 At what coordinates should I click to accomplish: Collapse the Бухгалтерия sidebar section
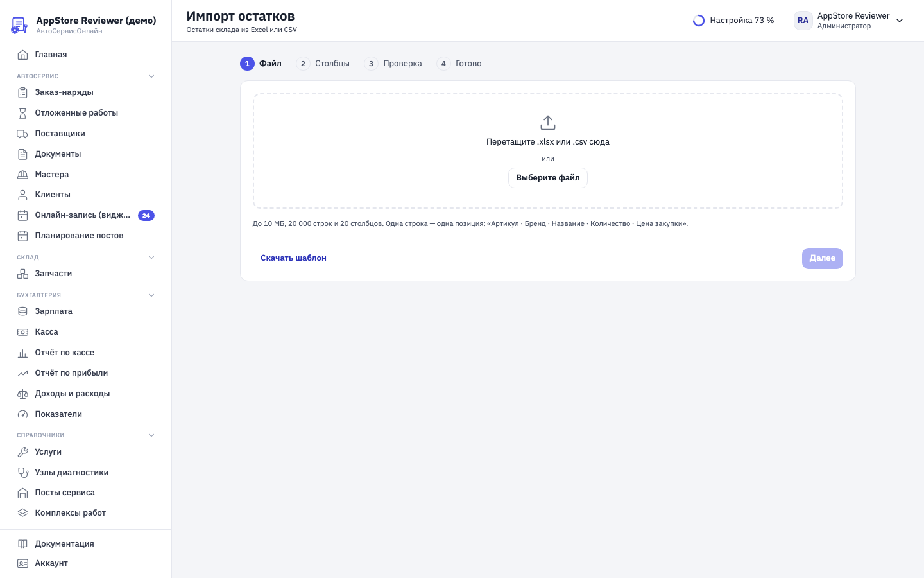tap(151, 295)
